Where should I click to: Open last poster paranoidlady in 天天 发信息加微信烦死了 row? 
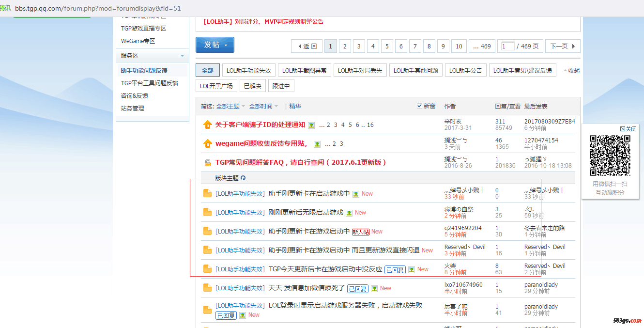pyautogui.click(x=541, y=285)
